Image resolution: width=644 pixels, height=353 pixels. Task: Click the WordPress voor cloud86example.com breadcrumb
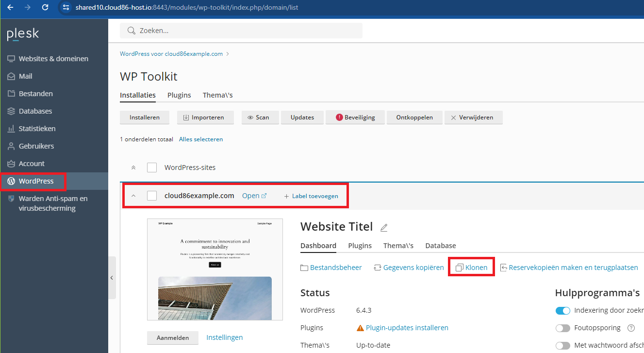171,54
